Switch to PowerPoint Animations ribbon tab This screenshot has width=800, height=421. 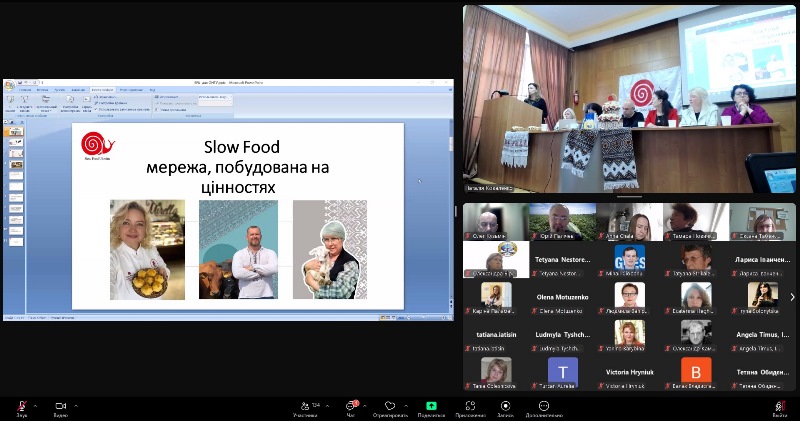coord(78,90)
